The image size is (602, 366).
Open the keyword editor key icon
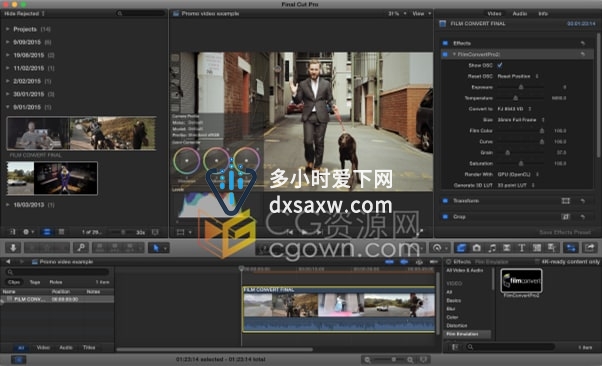click(81, 248)
